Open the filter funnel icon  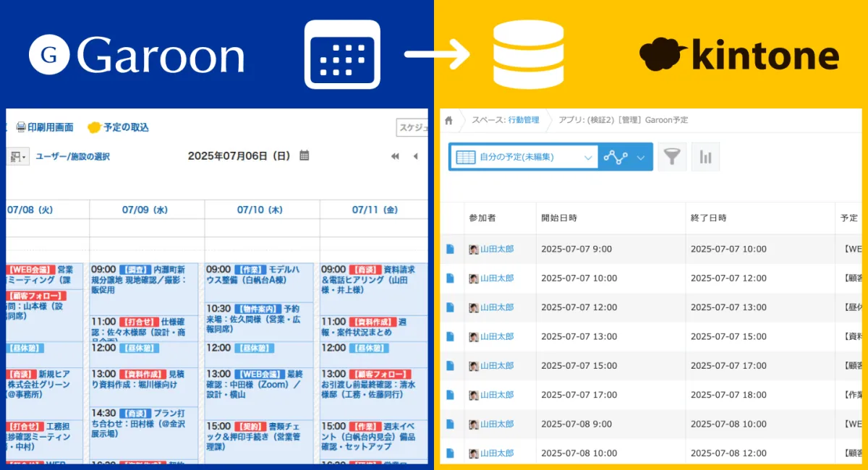pos(672,157)
